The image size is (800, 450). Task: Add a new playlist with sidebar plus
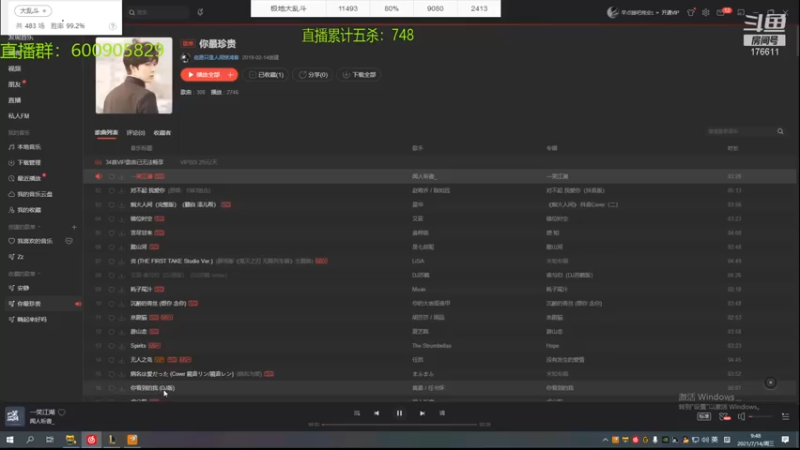coord(74,227)
